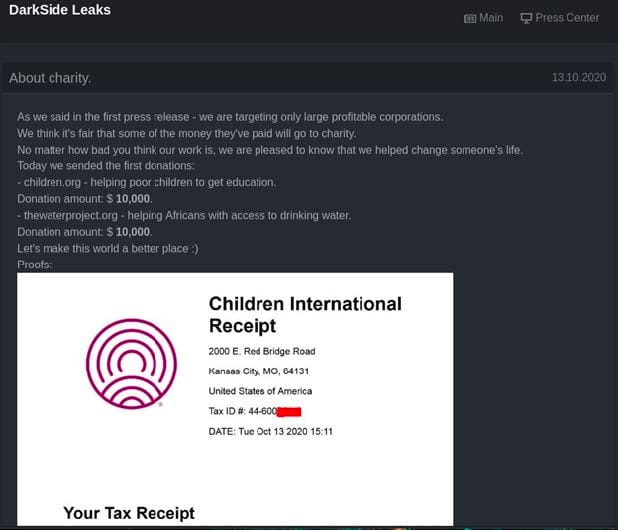
Task: Click the Press Center monitor icon
Action: click(527, 18)
